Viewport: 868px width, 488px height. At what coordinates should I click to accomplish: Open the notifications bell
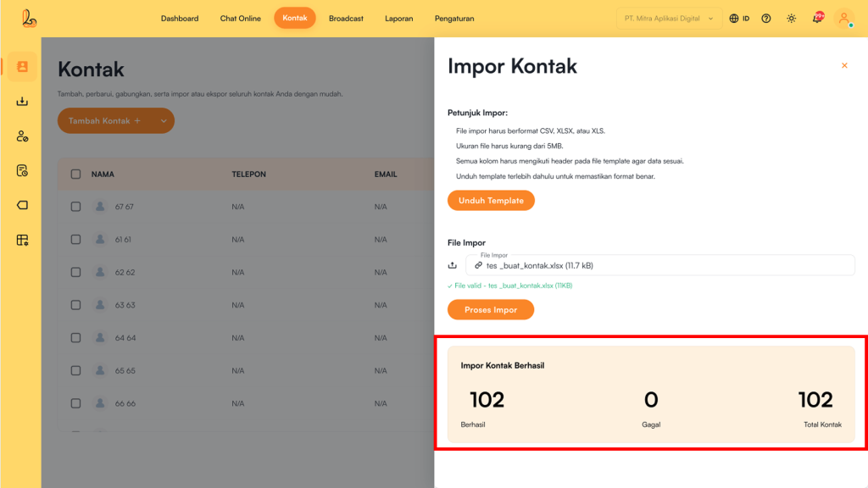[x=817, y=19]
